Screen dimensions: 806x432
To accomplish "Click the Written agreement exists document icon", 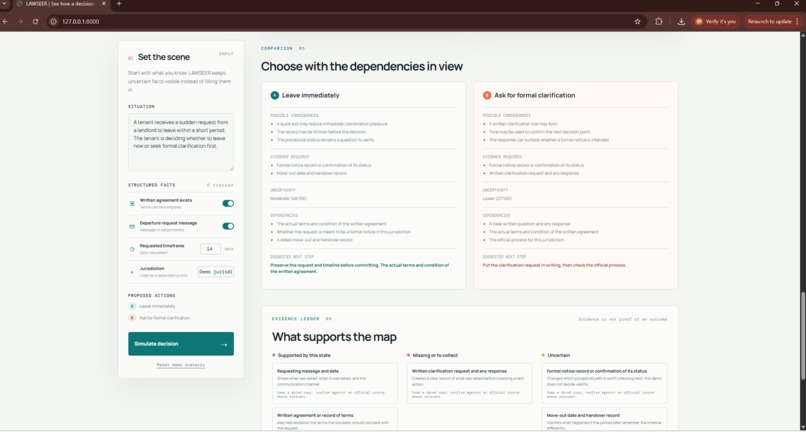I will (x=132, y=204).
